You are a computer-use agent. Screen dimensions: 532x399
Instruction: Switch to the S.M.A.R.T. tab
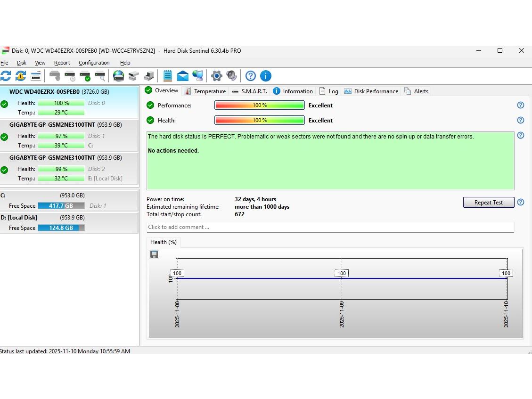click(249, 91)
